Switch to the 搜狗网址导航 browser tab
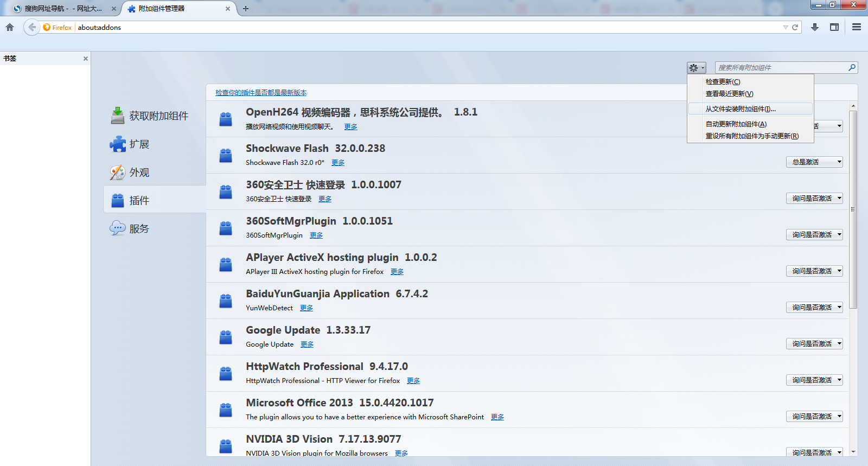Screen dimensions: 868x466 (x=63, y=9)
